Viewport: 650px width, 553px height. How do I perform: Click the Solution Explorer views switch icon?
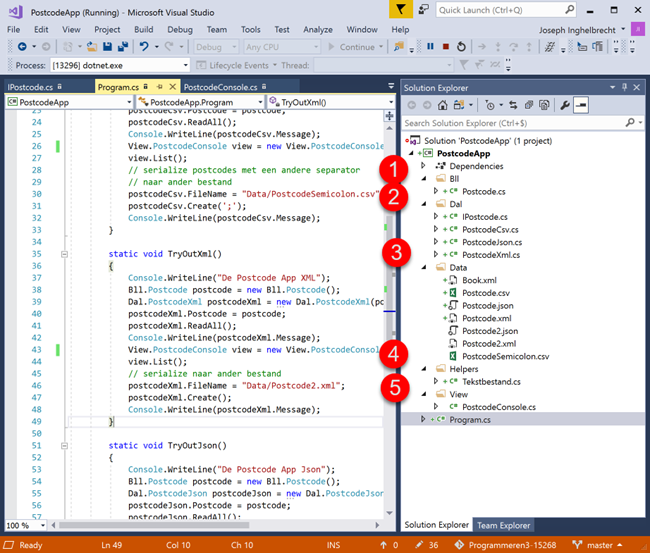[x=458, y=105]
